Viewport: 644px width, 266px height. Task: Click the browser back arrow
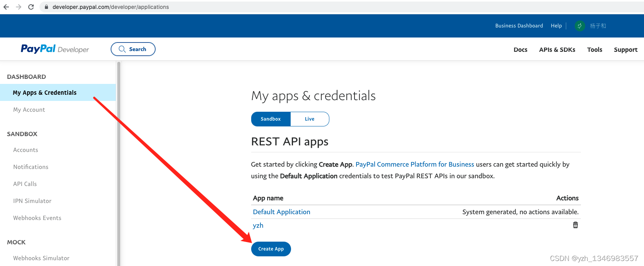pyautogui.click(x=6, y=7)
